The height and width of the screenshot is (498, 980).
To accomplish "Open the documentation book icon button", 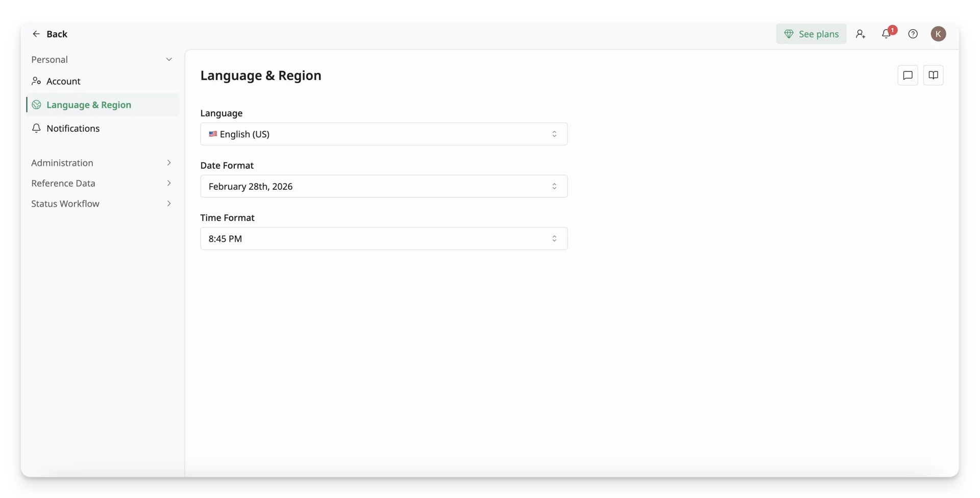I will click(x=933, y=75).
